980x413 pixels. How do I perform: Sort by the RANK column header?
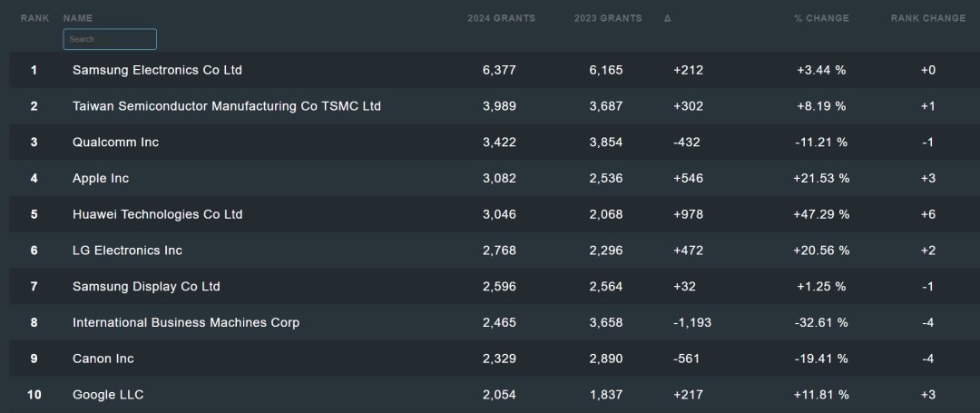tap(35, 18)
